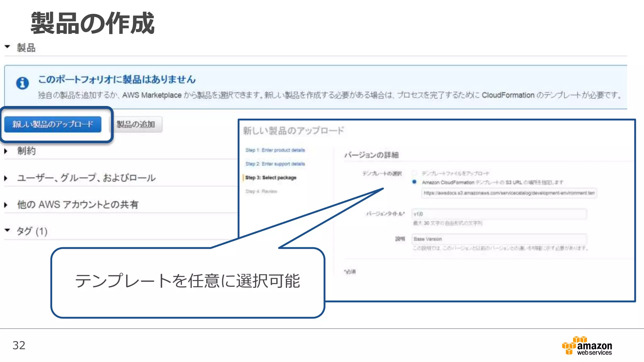Expand ユーザー、グループ、およびロール section

6,178
